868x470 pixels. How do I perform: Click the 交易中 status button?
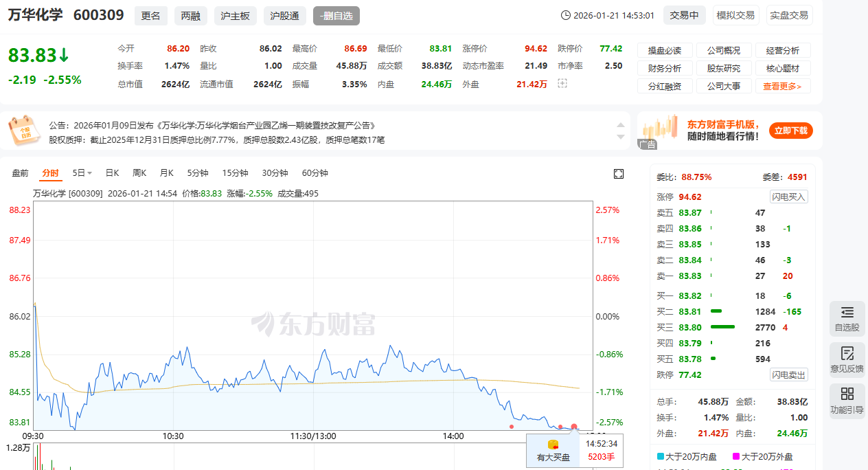click(x=685, y=15)
